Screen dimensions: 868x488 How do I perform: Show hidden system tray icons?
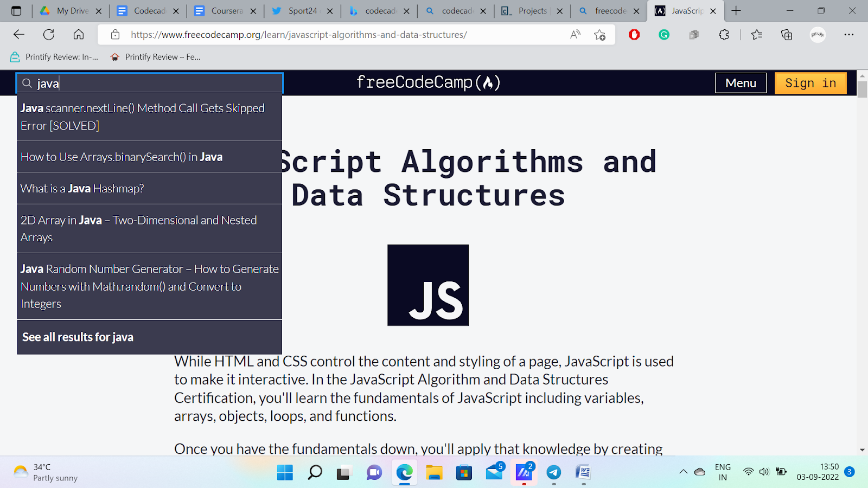(x=683, y=472)
